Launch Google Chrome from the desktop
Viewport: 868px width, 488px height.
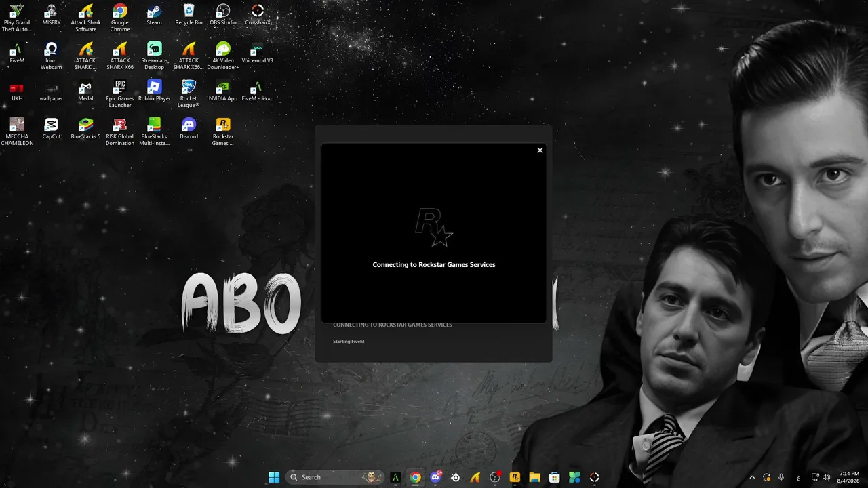(120, 18)
